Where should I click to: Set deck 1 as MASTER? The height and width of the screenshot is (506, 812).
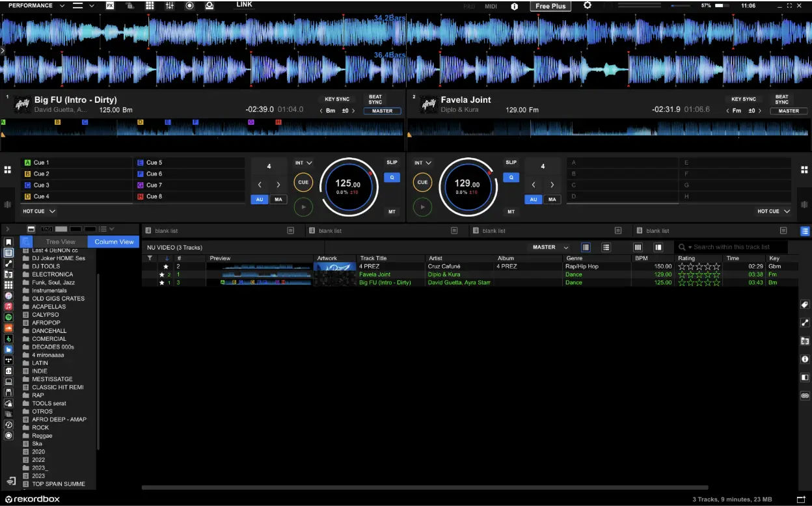[x=383, y=111]
